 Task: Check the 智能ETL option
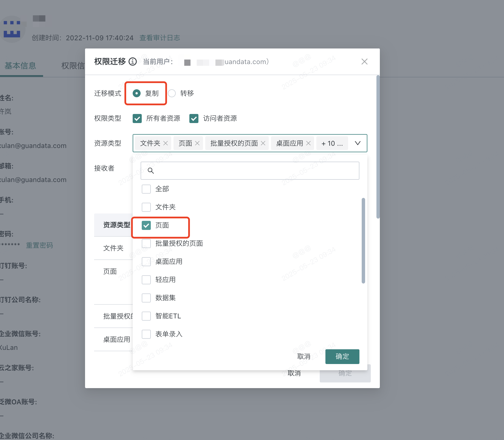pyautogui.click(x=146, y=316)
